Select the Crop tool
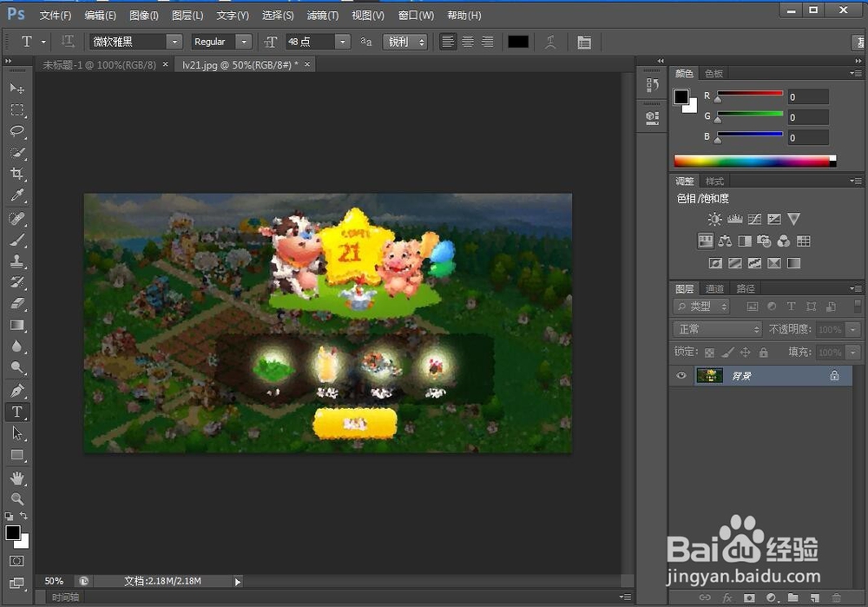The image size is (868, 607). [17, 174]
